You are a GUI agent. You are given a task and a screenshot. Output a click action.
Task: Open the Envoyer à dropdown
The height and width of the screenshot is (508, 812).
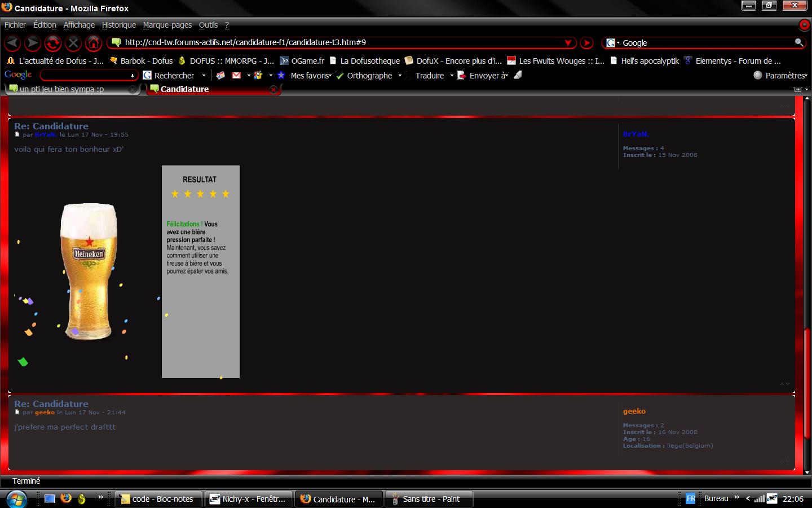(x=488, y=76)
